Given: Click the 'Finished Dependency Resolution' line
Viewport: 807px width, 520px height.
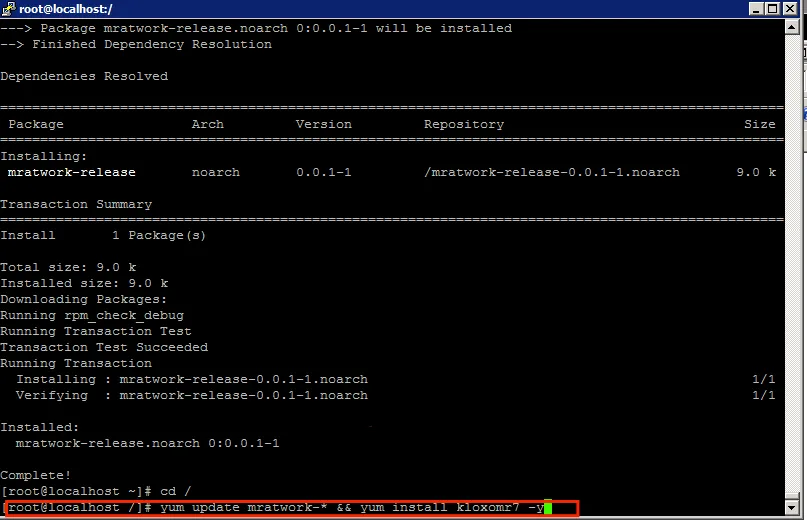Looking at the screenshot, I should [x=136, y=44].
